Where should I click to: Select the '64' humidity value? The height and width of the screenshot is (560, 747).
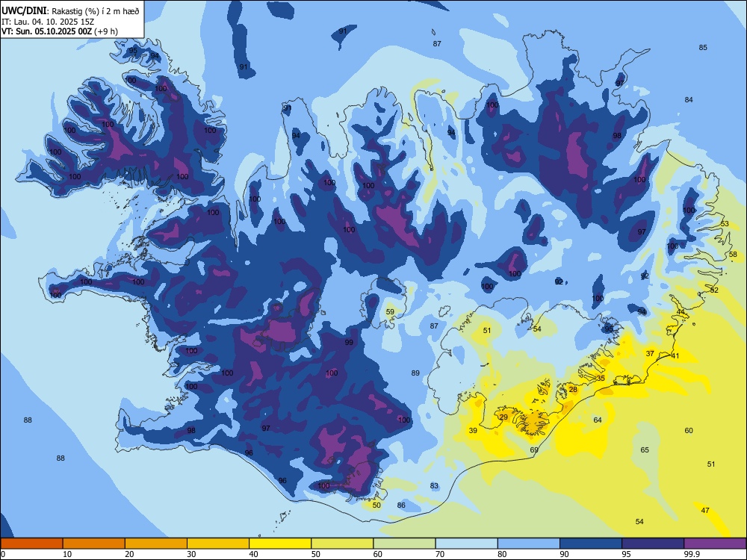(x=598, y=420)
